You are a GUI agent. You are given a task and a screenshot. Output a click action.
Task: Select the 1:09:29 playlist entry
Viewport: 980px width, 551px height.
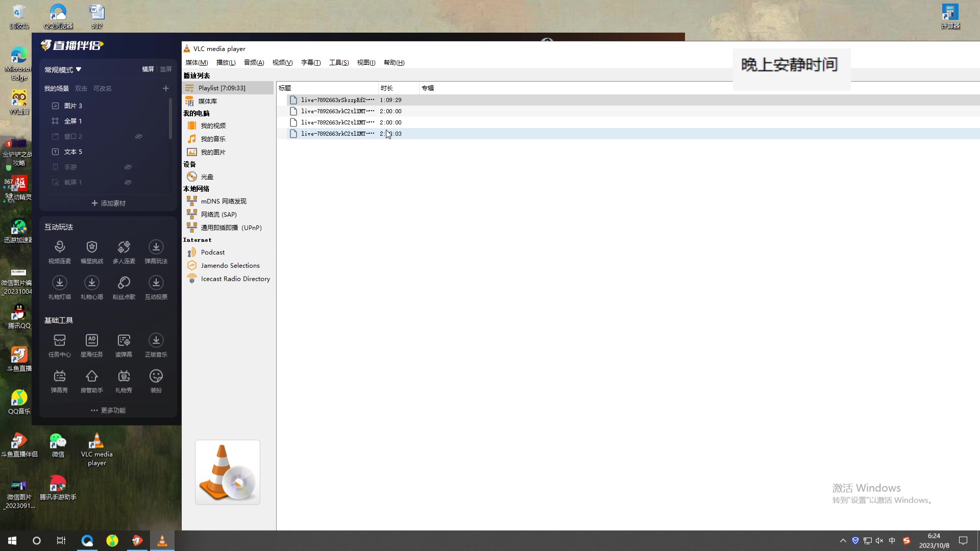[x=337, y=100]
